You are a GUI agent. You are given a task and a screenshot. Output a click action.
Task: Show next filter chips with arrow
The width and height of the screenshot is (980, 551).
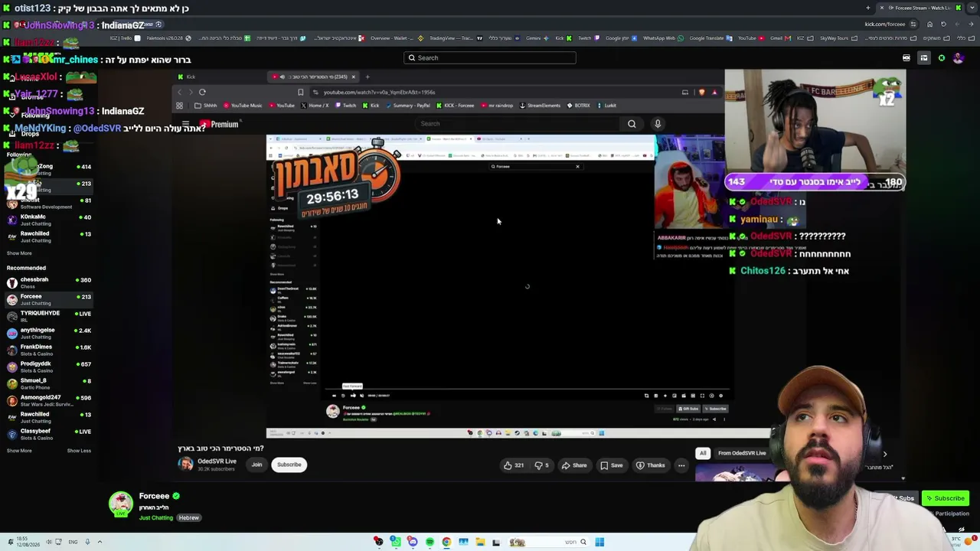pyautogui.click(x=885, y=454)
